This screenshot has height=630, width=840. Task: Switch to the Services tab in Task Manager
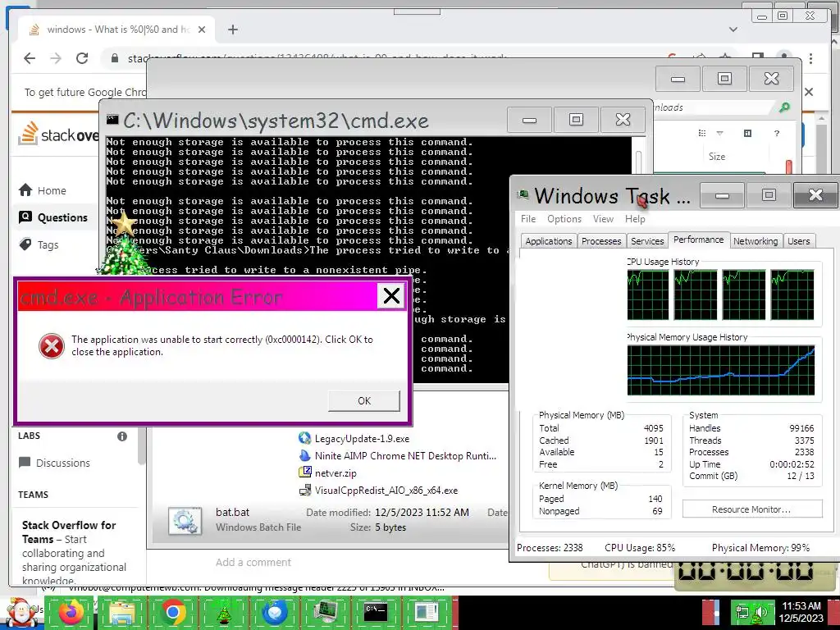647,241
